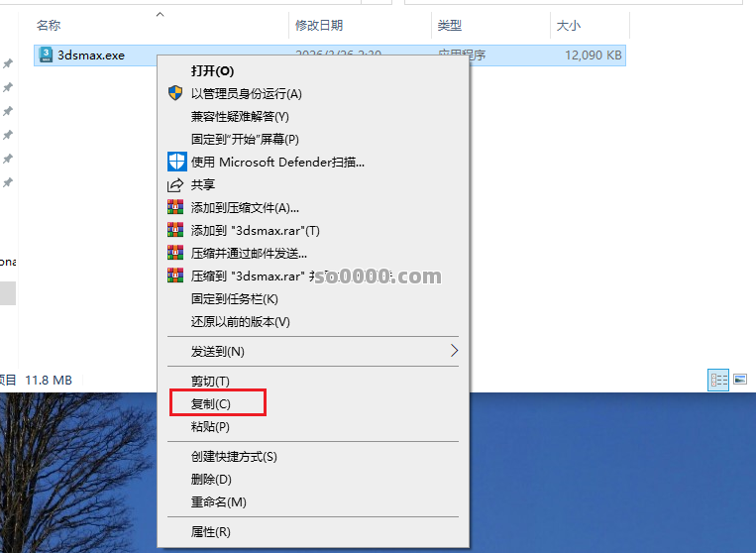Sort by 类型 column header

coord(450,25)
